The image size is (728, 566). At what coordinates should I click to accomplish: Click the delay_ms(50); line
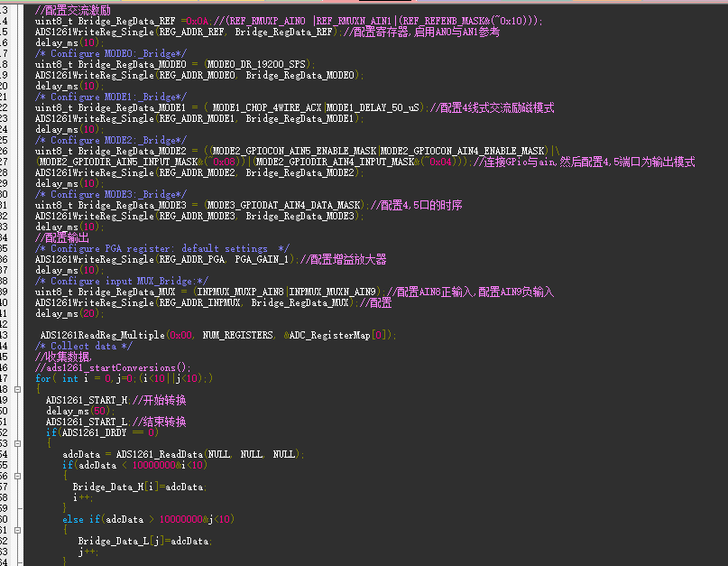(80, 411)
